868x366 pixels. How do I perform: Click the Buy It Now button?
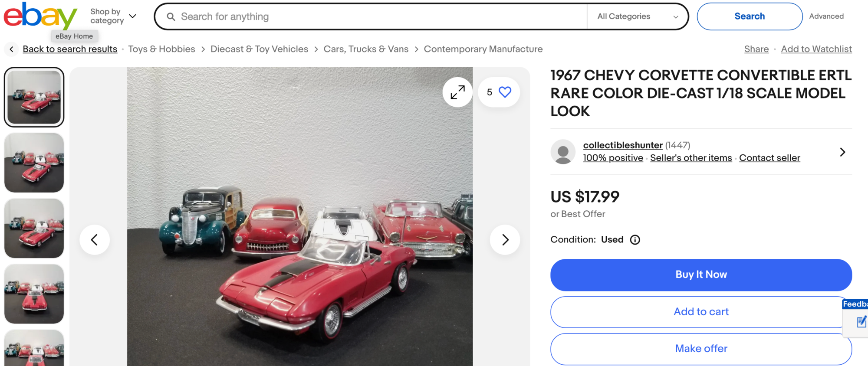pos(701,274)
